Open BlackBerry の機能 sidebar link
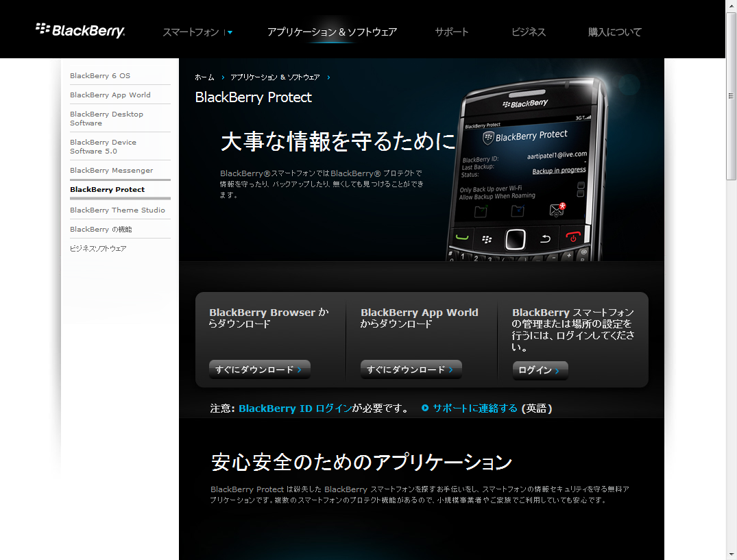Viewport: 737px width, 560px height. point(101,229)
